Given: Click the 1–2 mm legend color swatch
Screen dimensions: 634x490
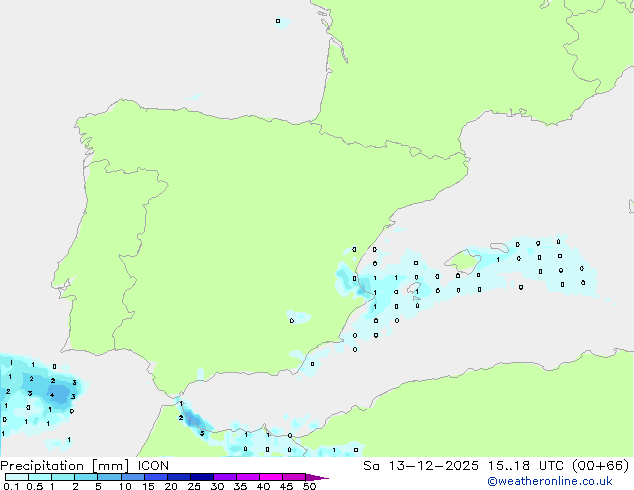Looking at the screenshot, I should pyautogui.click(x=63, y=477).
